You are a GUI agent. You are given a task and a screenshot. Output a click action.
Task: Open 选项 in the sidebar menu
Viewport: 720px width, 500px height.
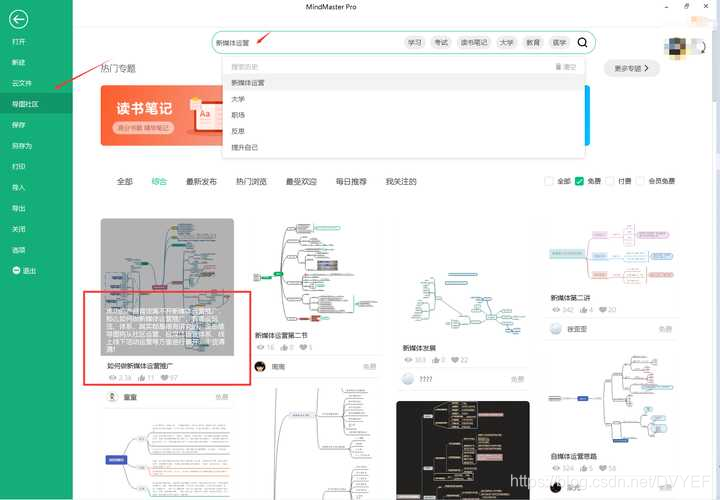(19, 250)
